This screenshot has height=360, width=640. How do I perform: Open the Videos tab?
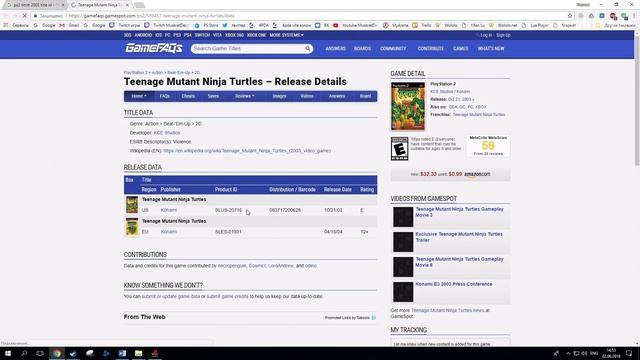click(x=307, y=96)
